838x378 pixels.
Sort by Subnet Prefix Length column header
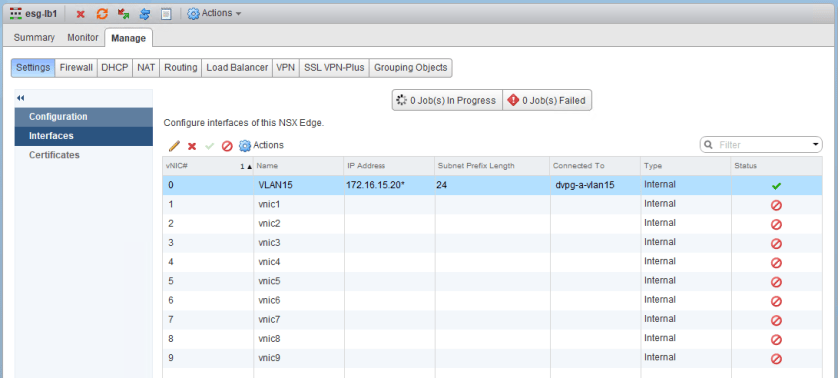tap(492, 166)
